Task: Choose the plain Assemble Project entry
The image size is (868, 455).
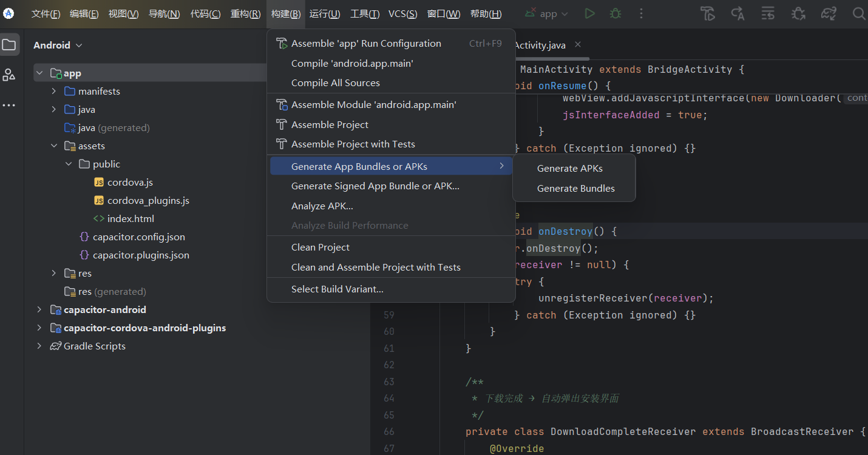Action: tap(391, 124)
